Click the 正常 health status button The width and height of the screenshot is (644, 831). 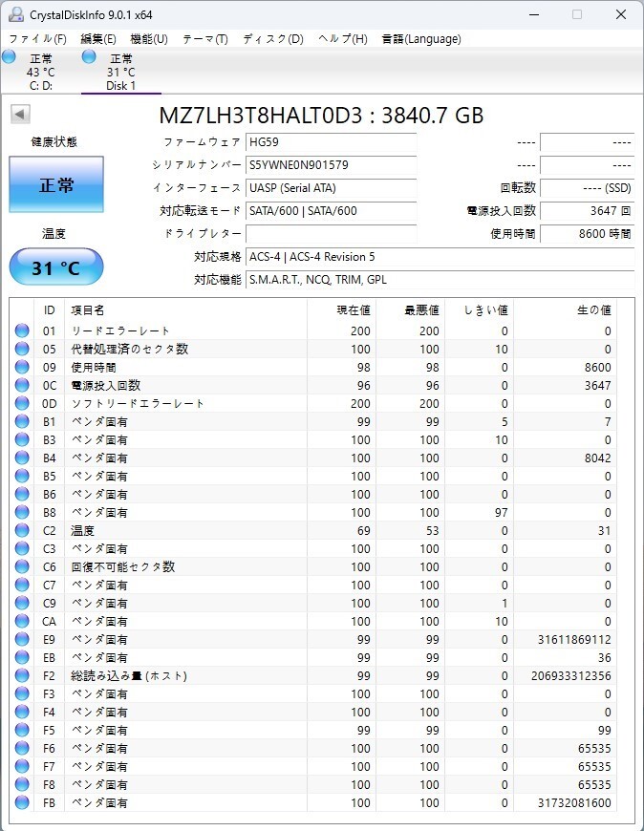56,184
